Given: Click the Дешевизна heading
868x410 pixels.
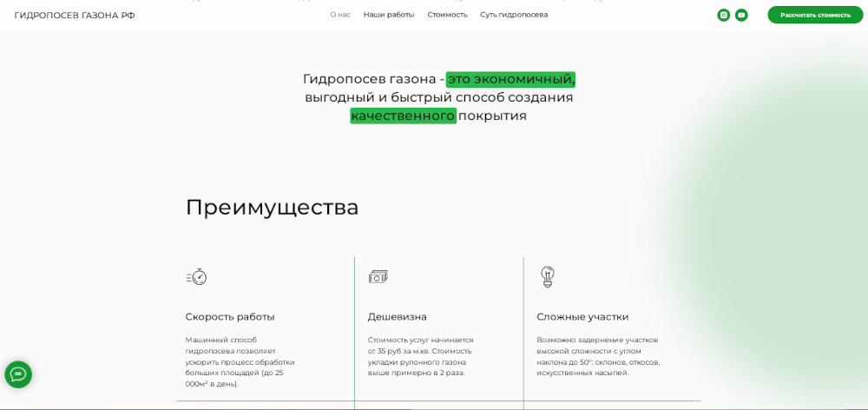Looking at the screenshot, I should pos(397,317).
